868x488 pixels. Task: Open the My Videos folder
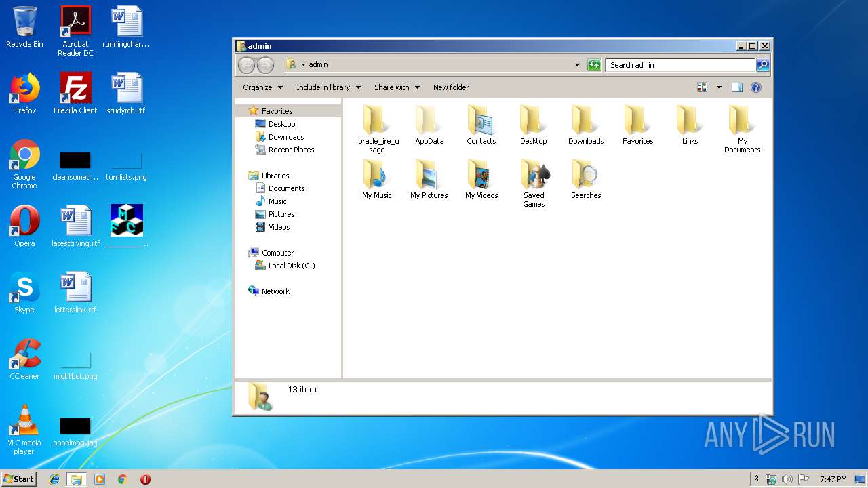click(x=481, y=179)
